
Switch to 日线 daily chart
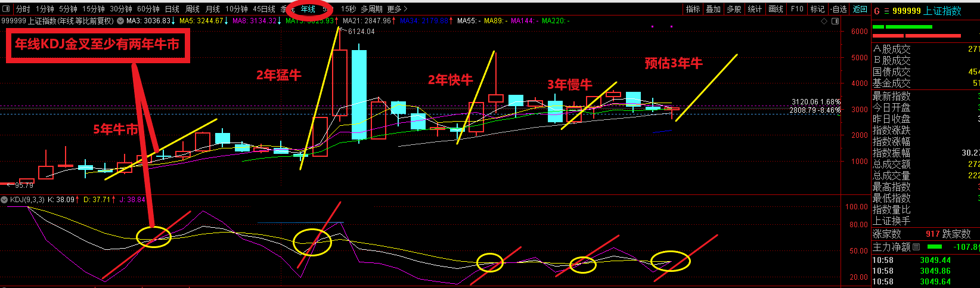[x=172, y=9]
